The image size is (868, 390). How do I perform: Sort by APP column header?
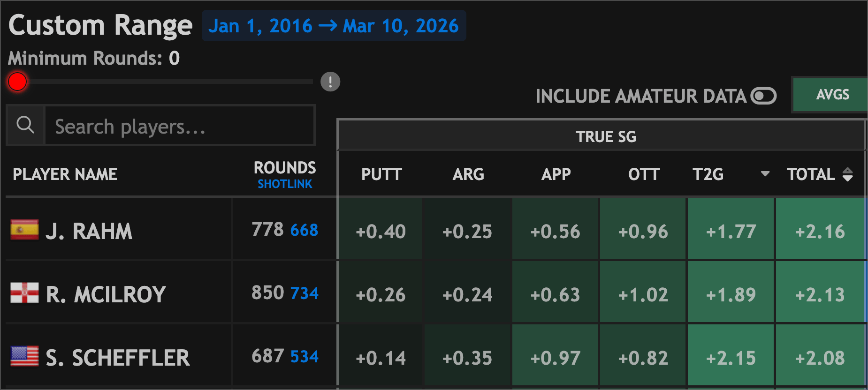tap(556, 174)
